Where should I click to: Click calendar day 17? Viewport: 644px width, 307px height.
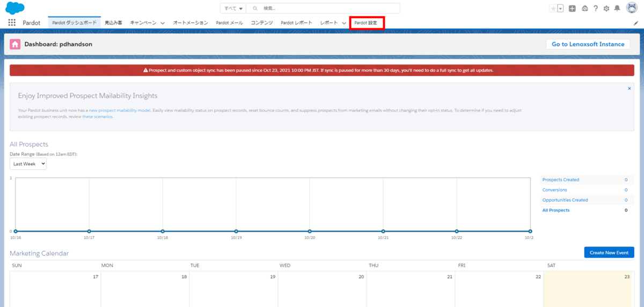55,289
